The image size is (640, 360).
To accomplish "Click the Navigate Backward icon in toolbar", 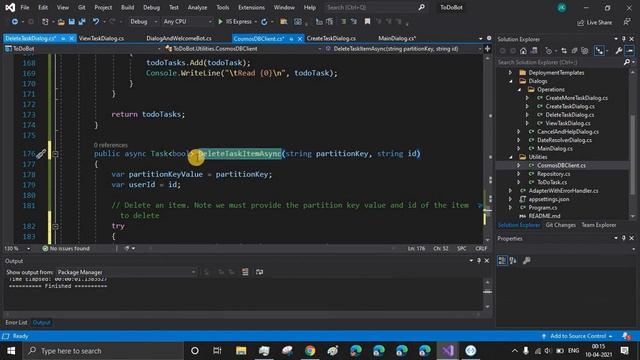I will (15, 22).
